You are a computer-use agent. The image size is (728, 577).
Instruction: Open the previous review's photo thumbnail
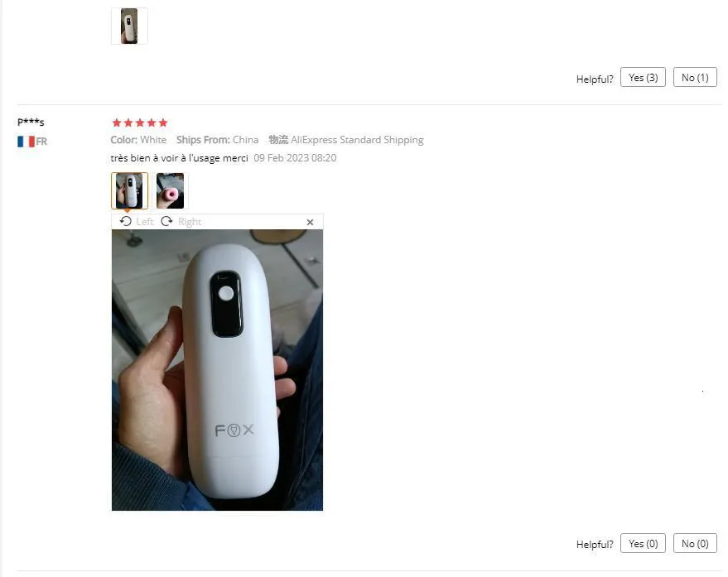tap(129, 26)
